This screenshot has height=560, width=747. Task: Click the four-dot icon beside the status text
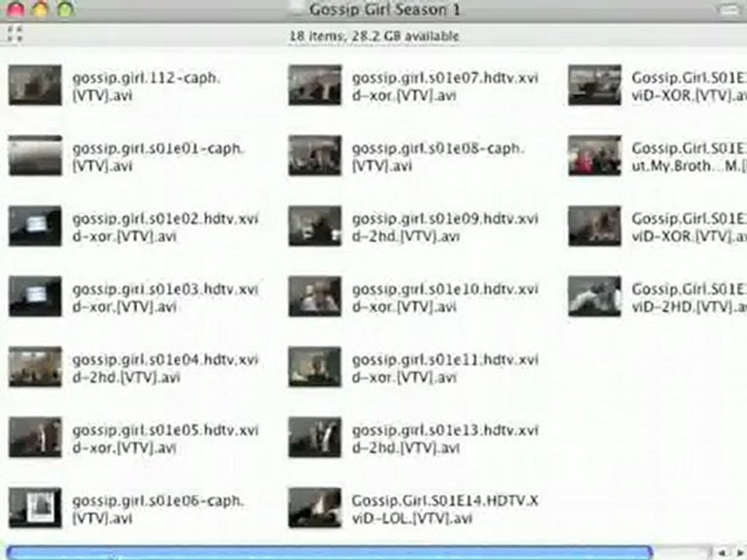coord(15,34)
